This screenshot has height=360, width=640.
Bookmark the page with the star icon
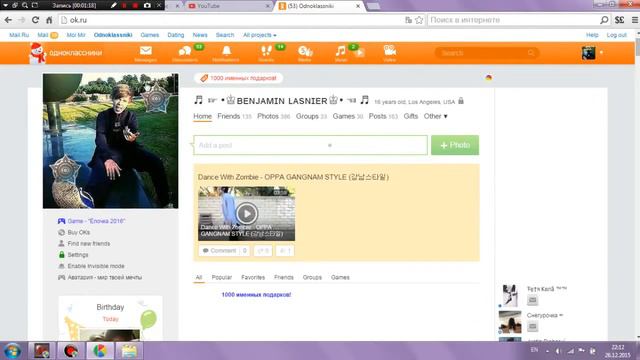pyautogui.click(x=419, y=20)
